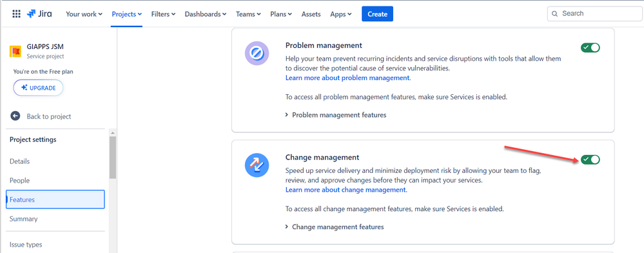644x253 pixels.
Task: Disable the Problem management toggle
Action: (x=590, y=47)
